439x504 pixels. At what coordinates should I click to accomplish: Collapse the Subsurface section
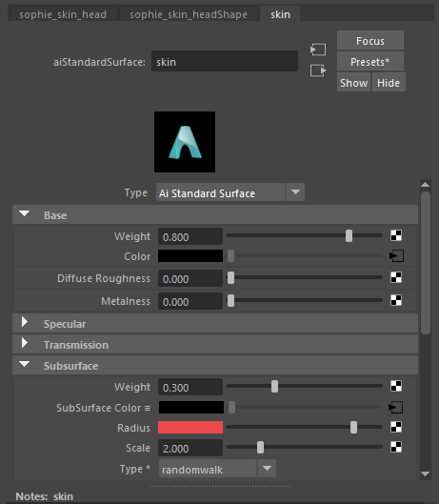[25, 365]
